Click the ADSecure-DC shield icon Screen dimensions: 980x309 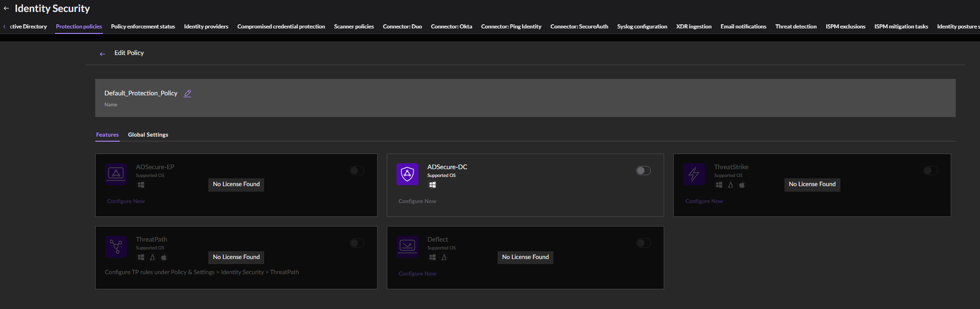click(407, 174)
